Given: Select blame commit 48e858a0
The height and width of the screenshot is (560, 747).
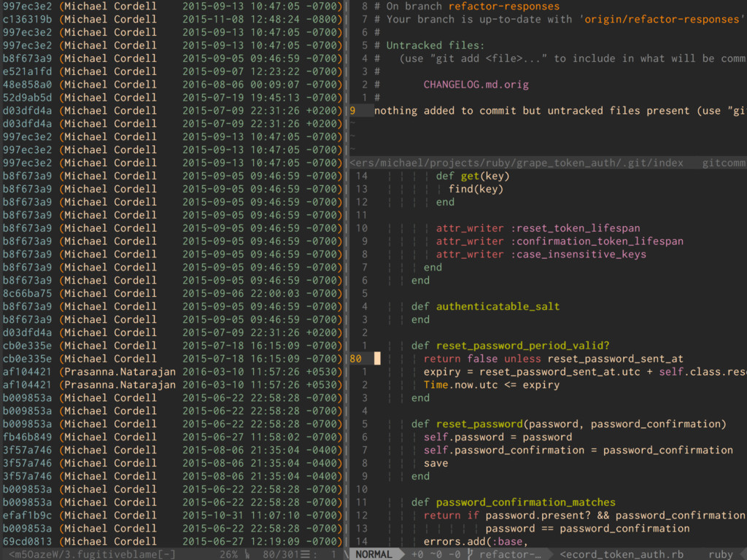Looking at the screenshot, I should pyautogui.click(x=27, y=85).
